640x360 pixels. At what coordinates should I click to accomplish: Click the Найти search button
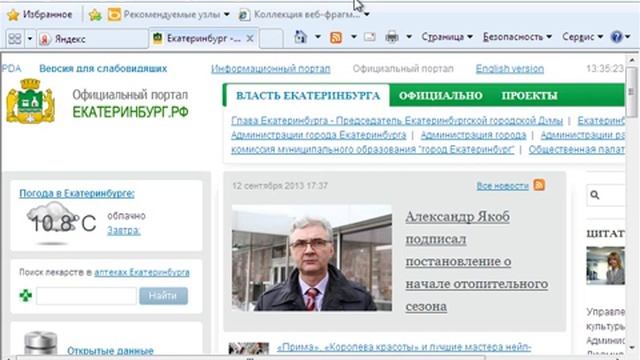coord(163,296)
